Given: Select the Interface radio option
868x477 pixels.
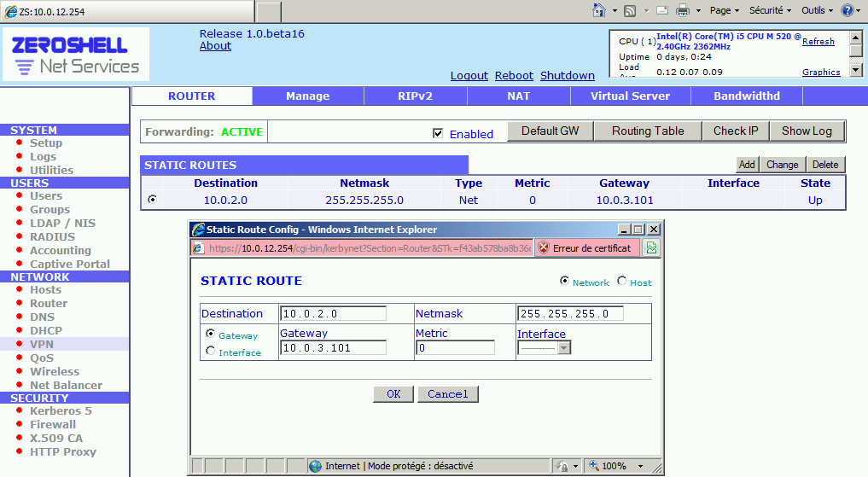Looking at the screenshot, I should (210, 350).
